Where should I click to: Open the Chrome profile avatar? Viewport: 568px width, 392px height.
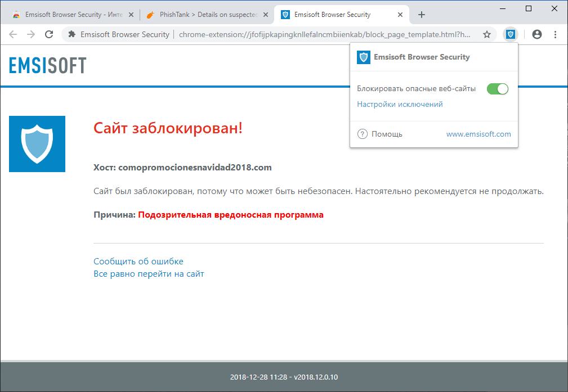(537, 34)
